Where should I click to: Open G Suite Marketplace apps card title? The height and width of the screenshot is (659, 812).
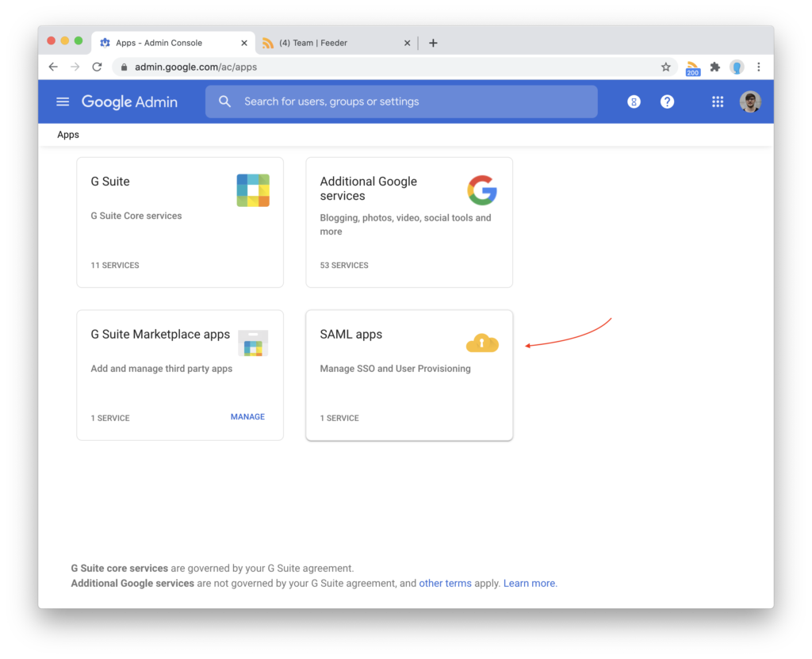tap(160, 334)
